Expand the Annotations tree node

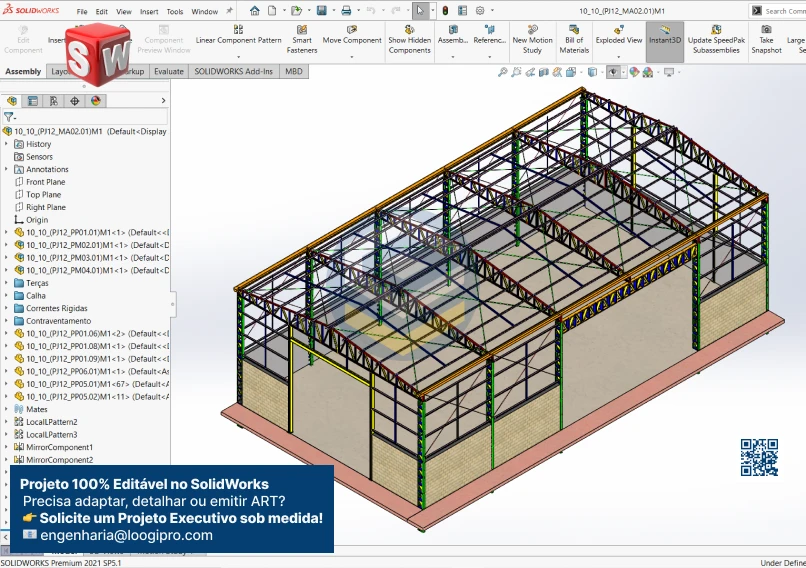click(x=6, y=169)
